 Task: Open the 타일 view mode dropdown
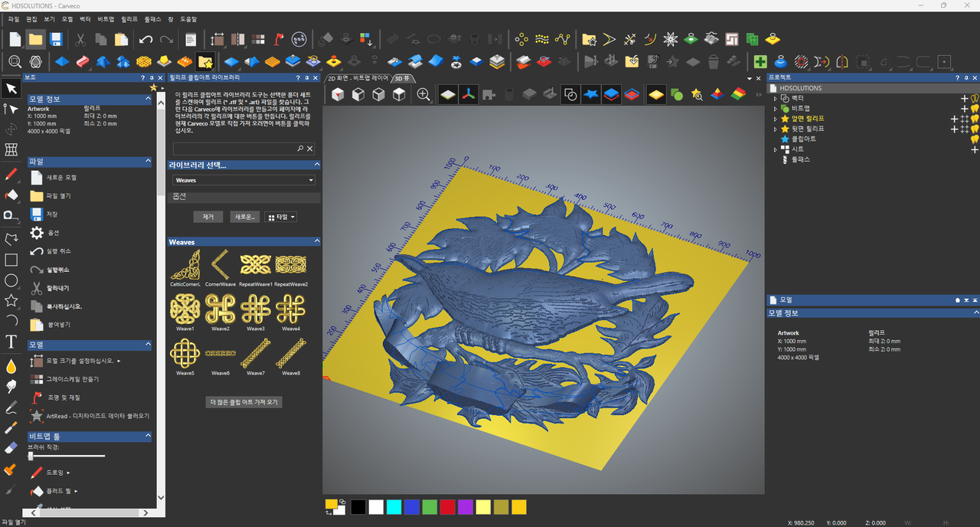[x=280, y=217]
